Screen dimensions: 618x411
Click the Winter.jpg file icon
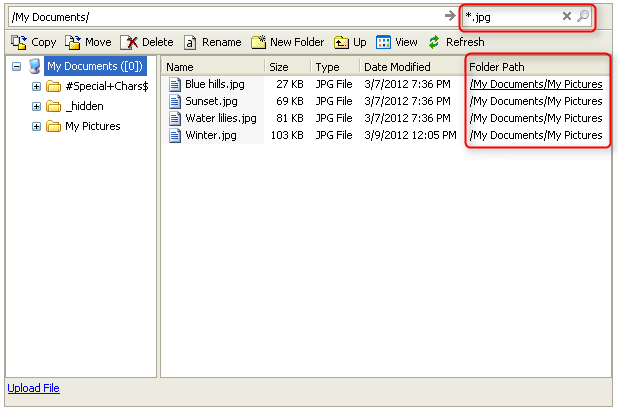175,135
